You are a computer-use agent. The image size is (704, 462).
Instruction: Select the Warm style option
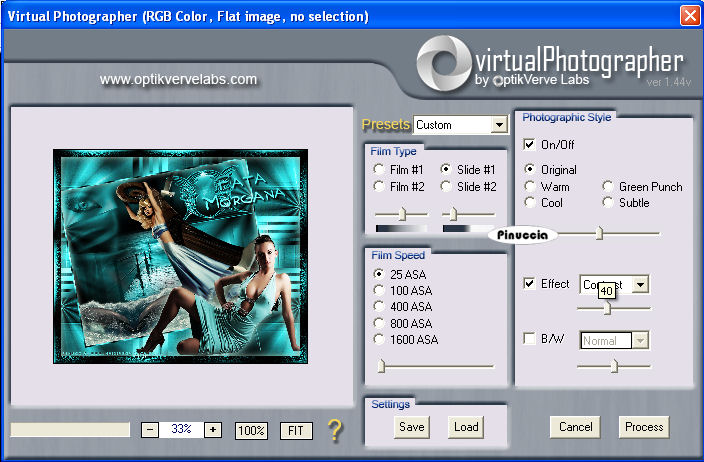click(530, 186)
